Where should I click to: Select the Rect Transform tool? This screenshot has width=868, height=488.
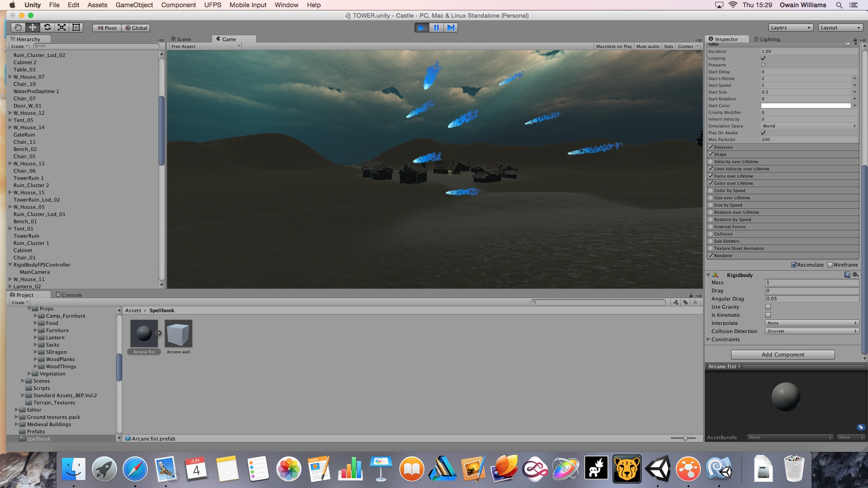(76, 28)
